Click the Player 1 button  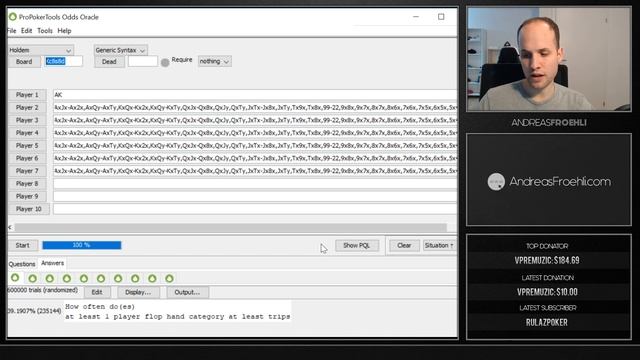tap(27, 95)
